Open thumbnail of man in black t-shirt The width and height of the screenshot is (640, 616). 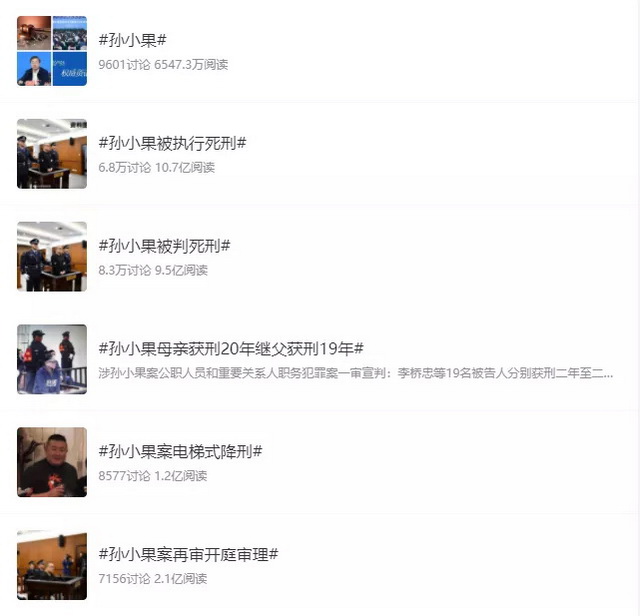pos(52,463)
